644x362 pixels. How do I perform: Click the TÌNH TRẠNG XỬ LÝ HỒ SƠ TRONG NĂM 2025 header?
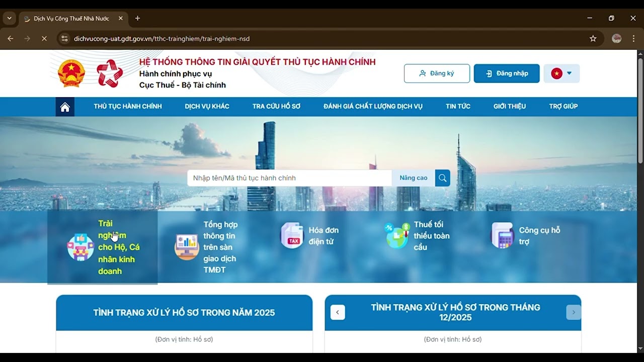(x=184, y=313)
